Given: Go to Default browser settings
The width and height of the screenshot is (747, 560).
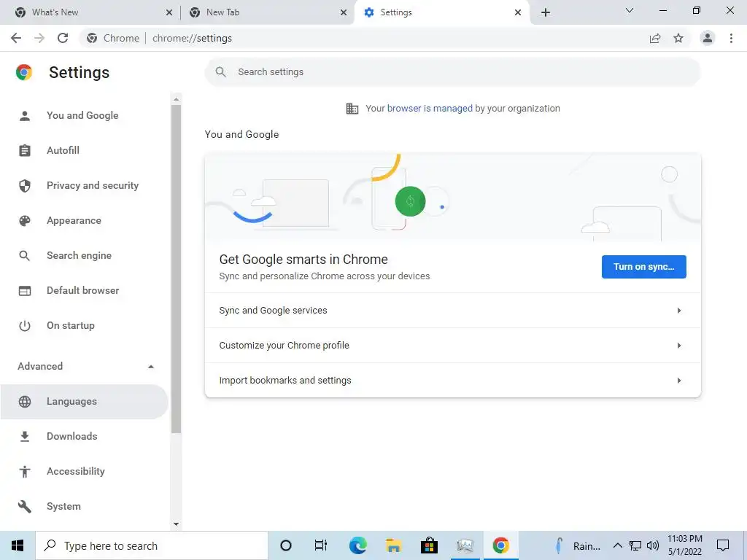Looking at the screenshot, I should pyautogui.click(x=83, y=290).
